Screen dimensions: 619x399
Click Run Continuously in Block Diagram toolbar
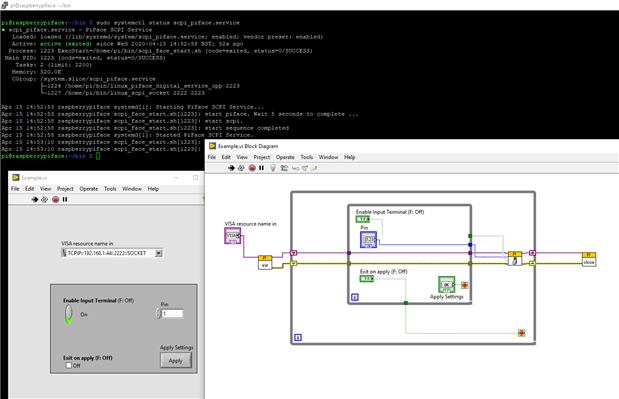pyautogui.click(x=241, y=168)
